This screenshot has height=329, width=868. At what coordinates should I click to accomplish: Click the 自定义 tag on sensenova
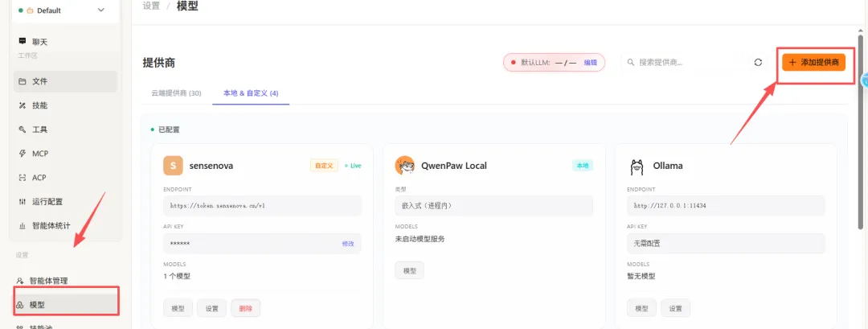(x=324, y=166)
